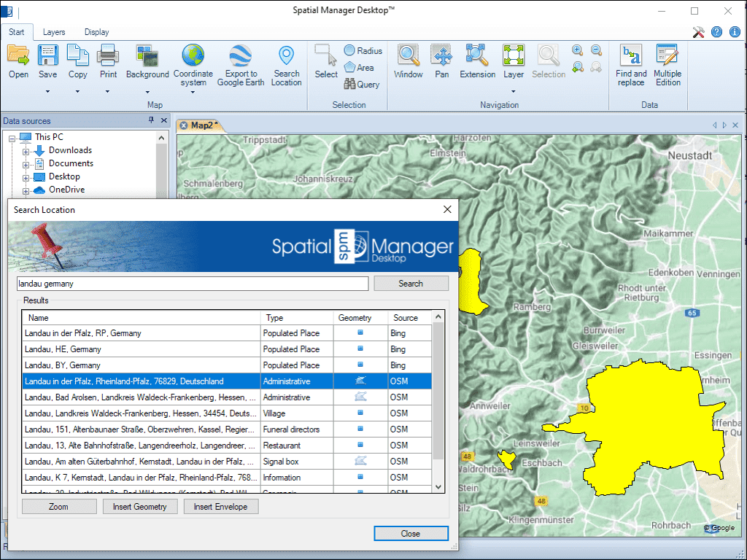Open the Query selection tool
Viewport: 747px width, 560px height.
point(362,85)
